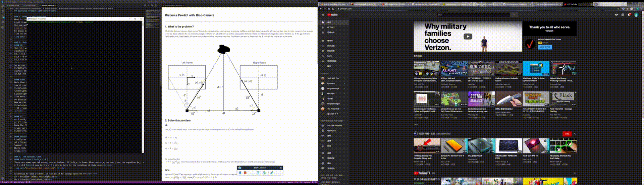Click the YouTube search magnifier button
The width and height of the screenshot is (644, 185).
click(515, 15)
